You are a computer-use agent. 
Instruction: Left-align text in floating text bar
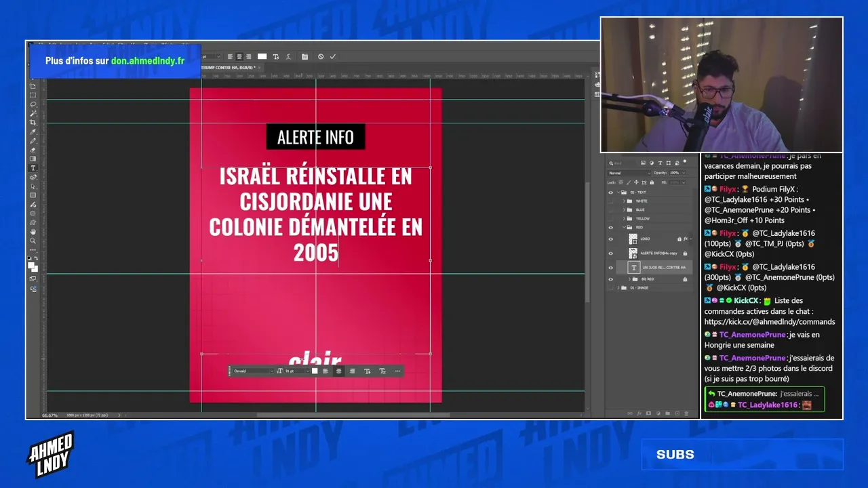point(325,371)
